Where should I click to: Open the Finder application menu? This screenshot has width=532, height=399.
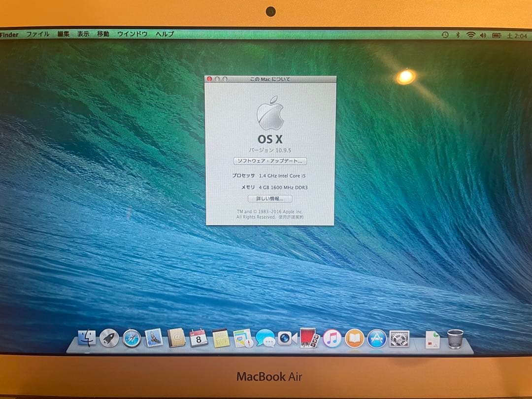[x=9, y=34]
